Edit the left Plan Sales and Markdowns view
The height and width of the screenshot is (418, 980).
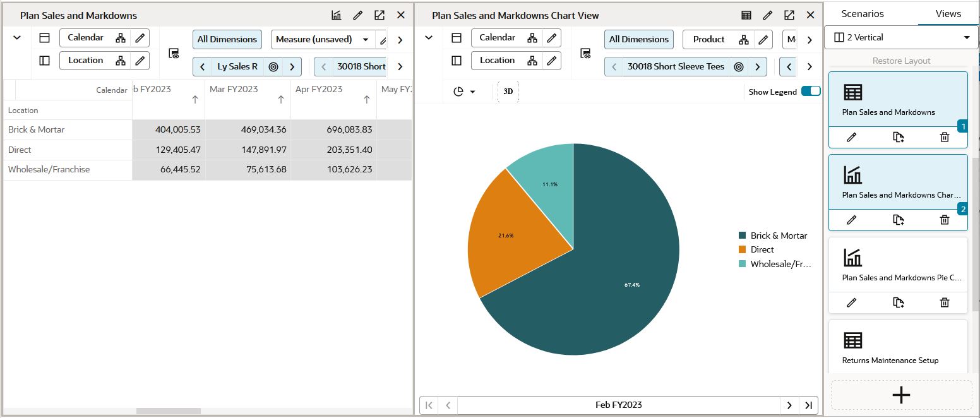tap(357, 15)
